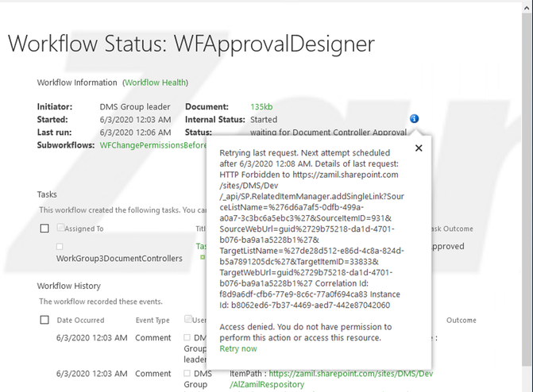Click the Internal Status value Started

[264, 120]
